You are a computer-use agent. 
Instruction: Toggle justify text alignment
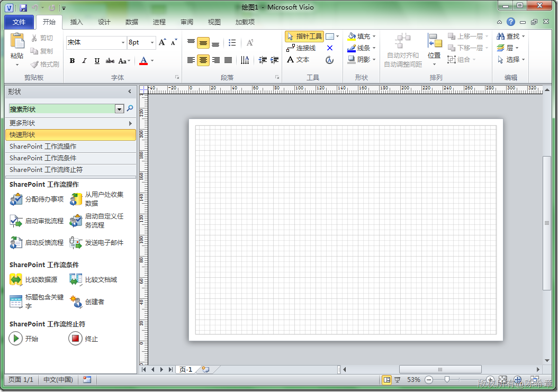tap(229, 60)
